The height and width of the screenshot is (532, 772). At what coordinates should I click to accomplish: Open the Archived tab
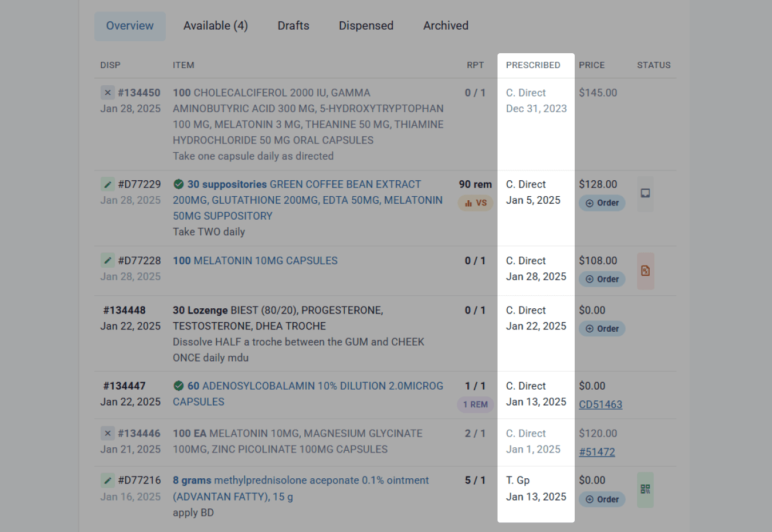[445, 26]
